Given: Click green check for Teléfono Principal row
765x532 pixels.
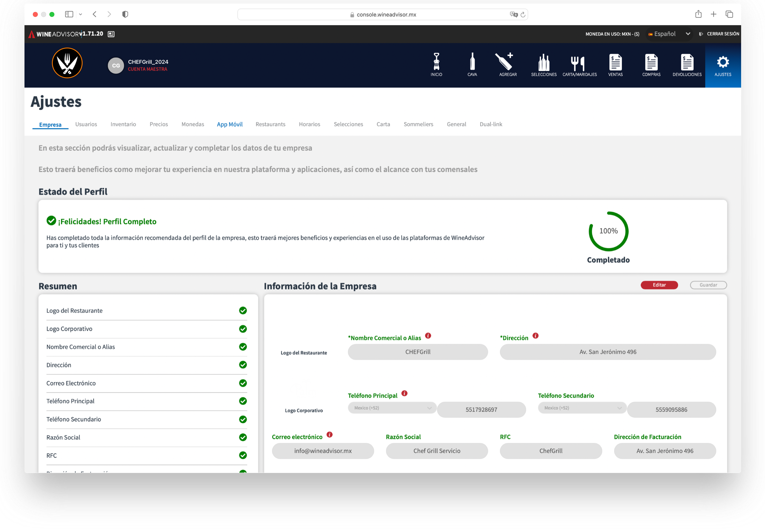Looking at the screenshot, I should tap(243, 401).
